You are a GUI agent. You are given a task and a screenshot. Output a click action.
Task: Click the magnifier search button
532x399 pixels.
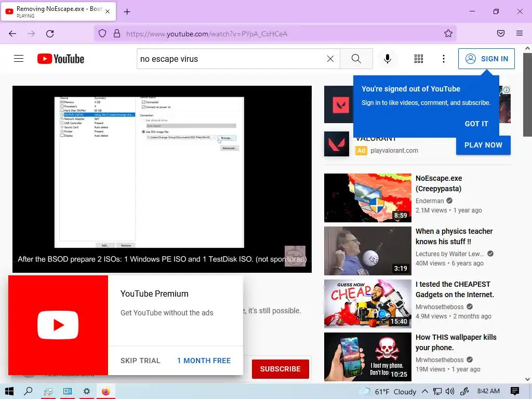pyautogui.click(x=356, y=59)
